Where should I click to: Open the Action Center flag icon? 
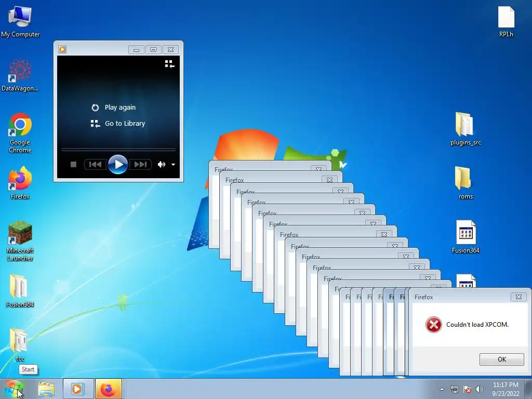coord(467,389)
